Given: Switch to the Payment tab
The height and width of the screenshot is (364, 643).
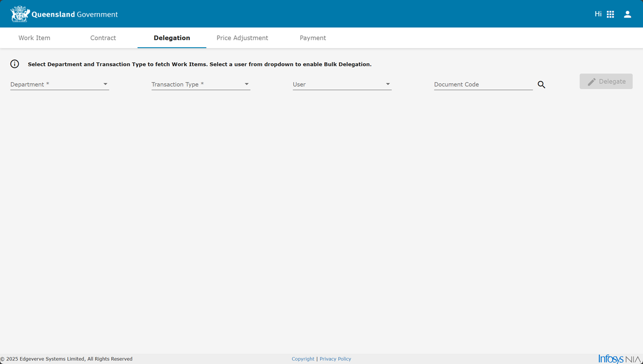Looking at the screenshot, I should (312, 38).
